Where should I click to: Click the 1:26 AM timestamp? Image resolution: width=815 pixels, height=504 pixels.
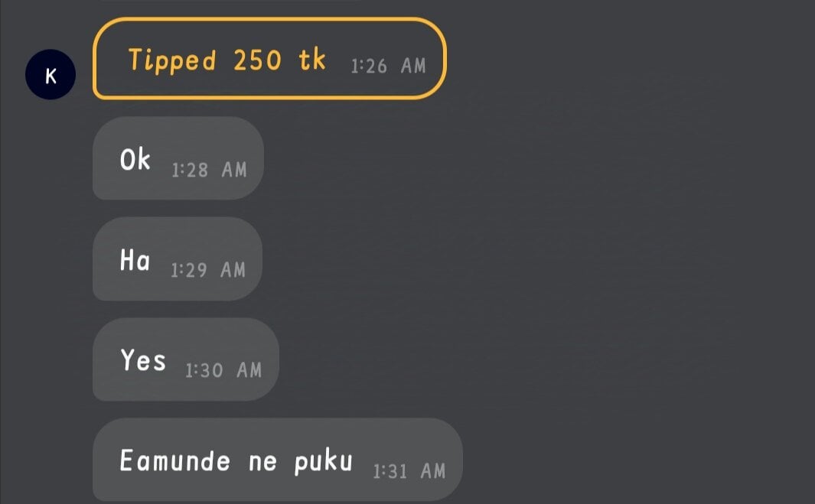[x=388, y=66]
